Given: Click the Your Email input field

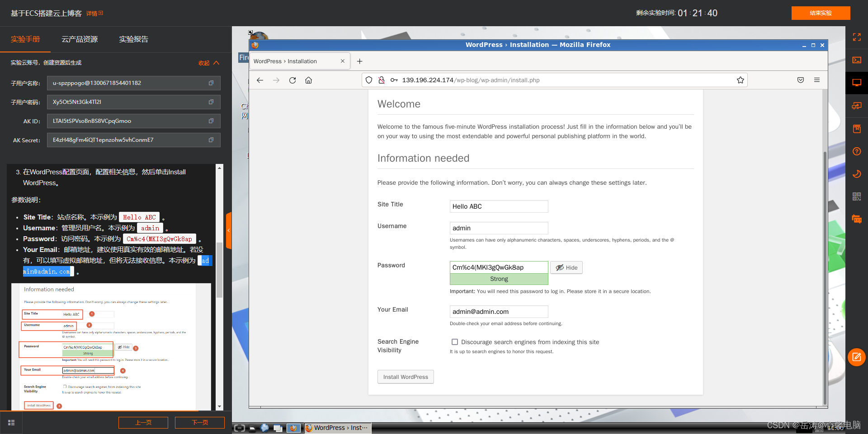Looking at the screenshot, I should coord(499,312).
